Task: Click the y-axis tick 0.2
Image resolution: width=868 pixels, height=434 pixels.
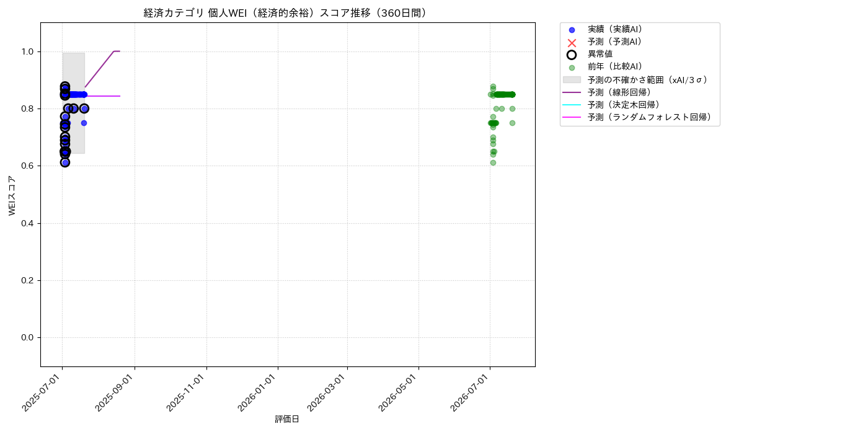Action: [29, 280]
